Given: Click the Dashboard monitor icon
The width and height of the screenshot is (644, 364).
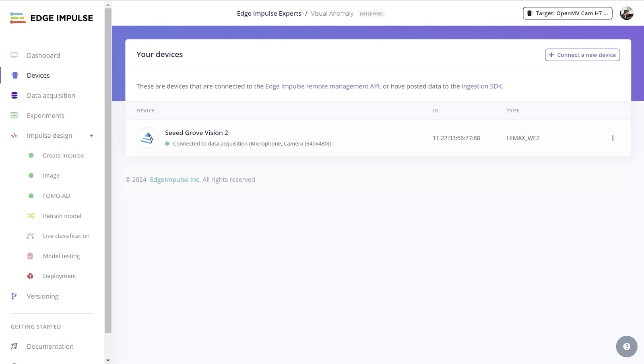Looking at the screenshot, I should [14, 55].
